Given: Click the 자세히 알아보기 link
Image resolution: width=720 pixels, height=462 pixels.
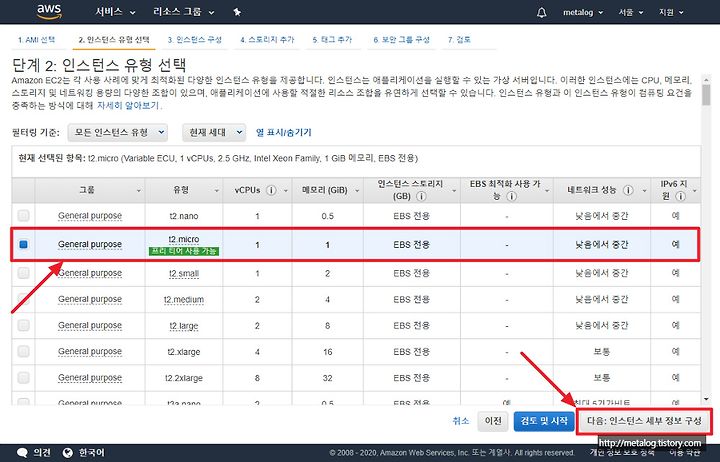Looking at the screenshot, I should (x=128, y=106).
